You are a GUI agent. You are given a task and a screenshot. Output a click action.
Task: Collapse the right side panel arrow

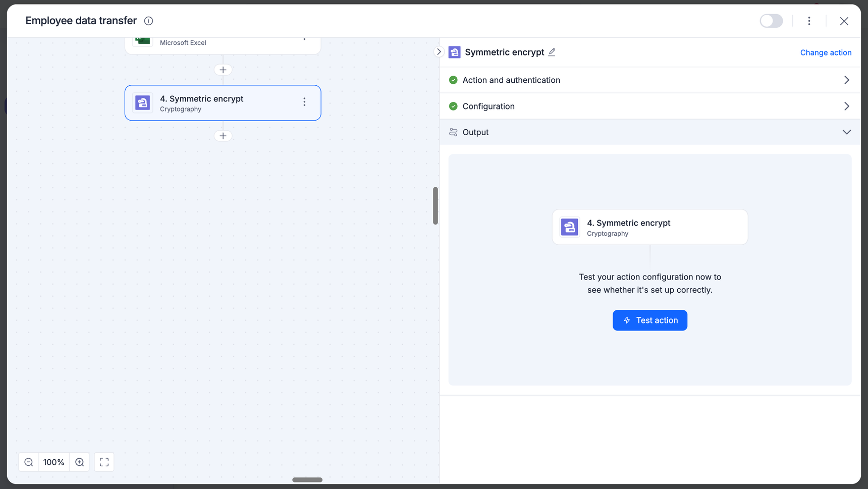[x=439, y=51]
